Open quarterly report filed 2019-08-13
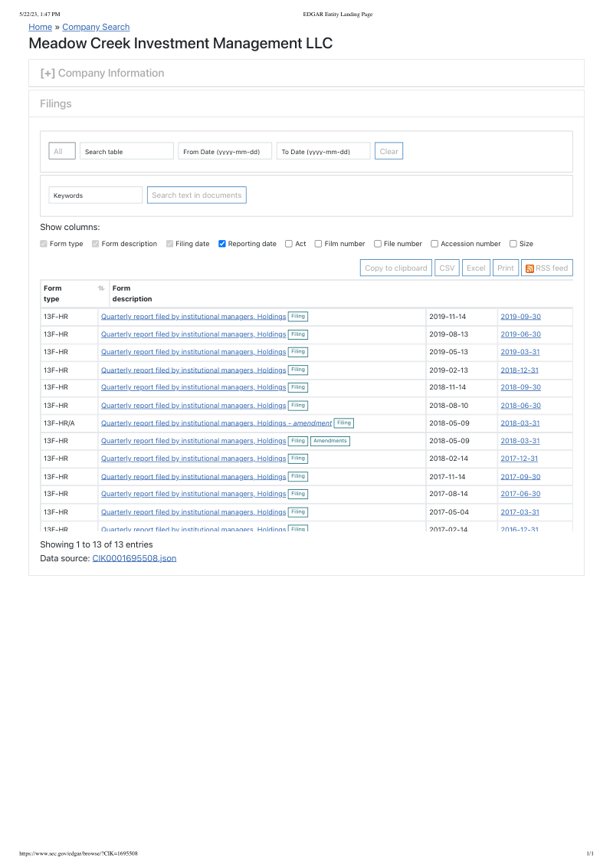The width and height of the screenshot is (613, 868). point(194,334)
